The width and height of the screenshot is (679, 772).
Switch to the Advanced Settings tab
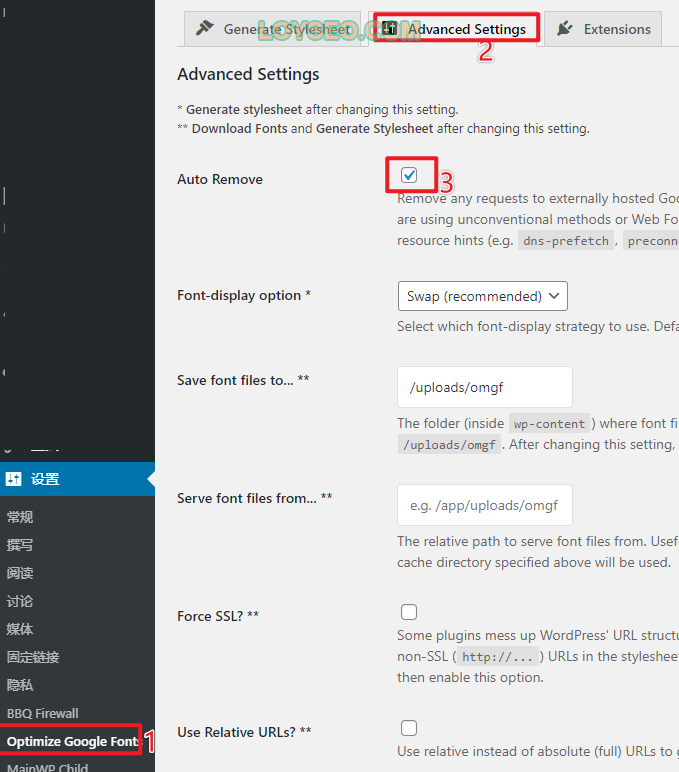pos(456,29)
